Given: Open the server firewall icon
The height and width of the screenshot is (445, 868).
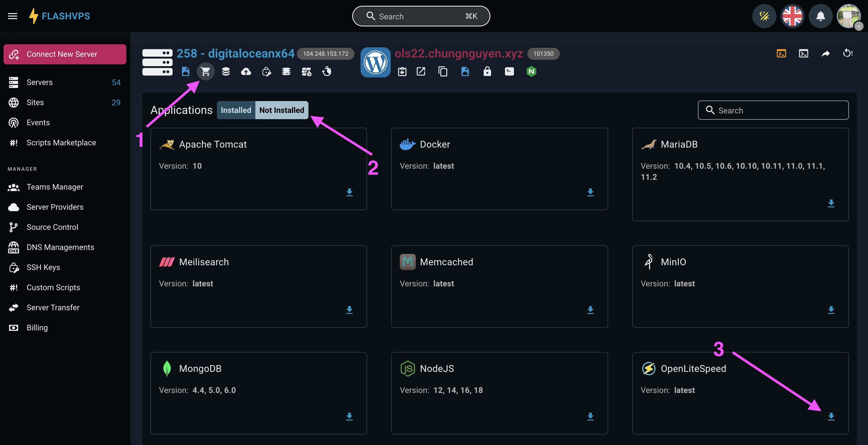Looking at the screenshot, I should coord(306,71).
